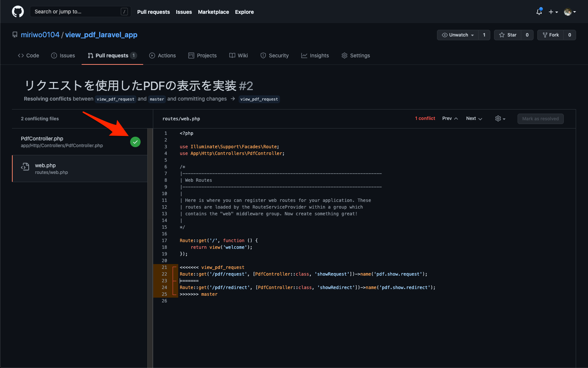The width and height of the screenshot is (588, 368).
Task: Click the master branch label
Action: 157,99
